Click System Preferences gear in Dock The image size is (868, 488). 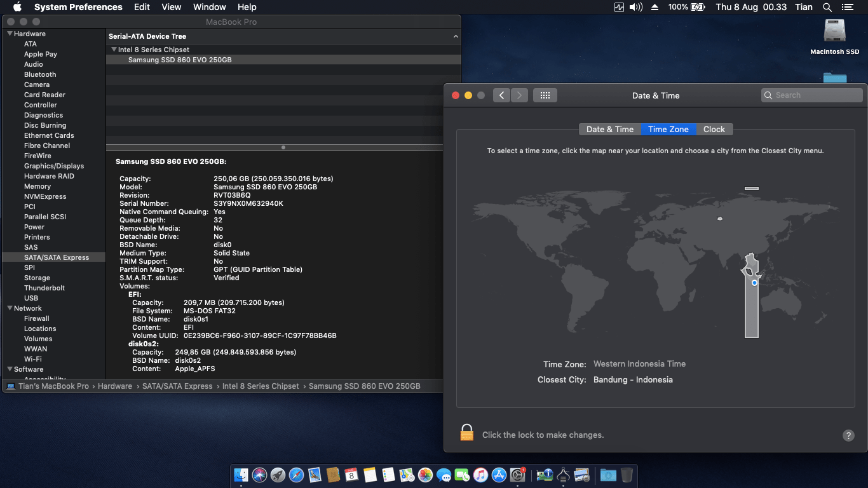(518, 475)
